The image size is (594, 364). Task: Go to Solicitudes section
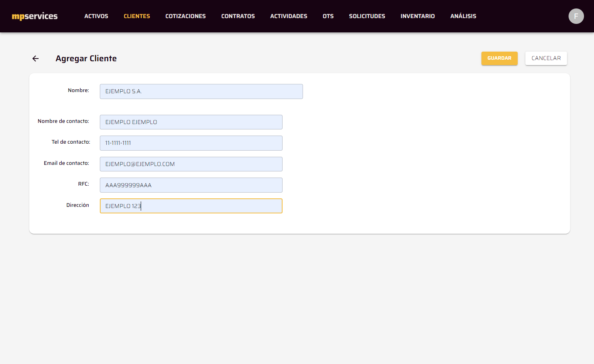click(367, 16)
